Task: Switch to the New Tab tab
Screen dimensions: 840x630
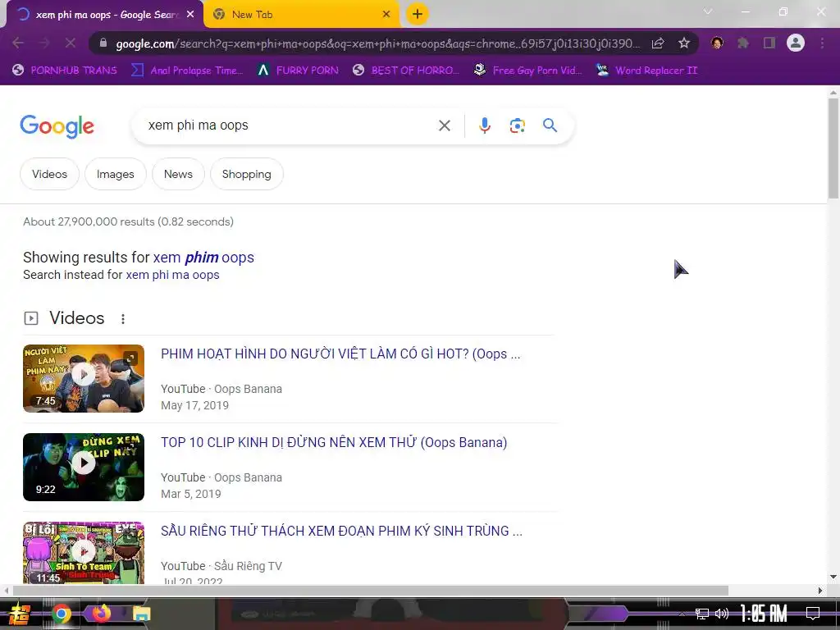Action: coord(302,15)
